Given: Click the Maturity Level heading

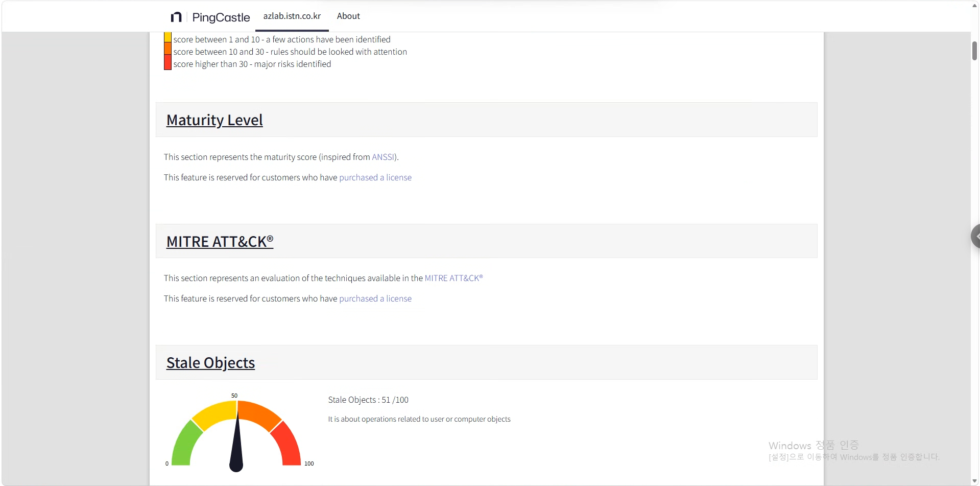Looking at the screenshot, I should pos(214,120).
